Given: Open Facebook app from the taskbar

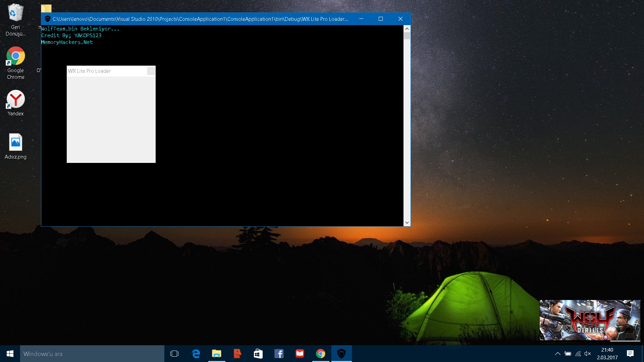Looking at the screenshot, I should pyautogui.click(x=279, y=354).
